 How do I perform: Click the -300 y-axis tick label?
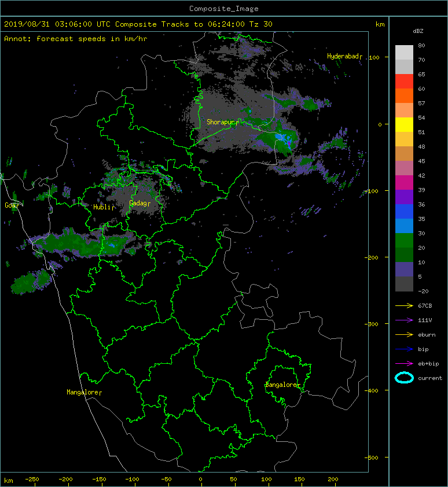pos(371,324)
